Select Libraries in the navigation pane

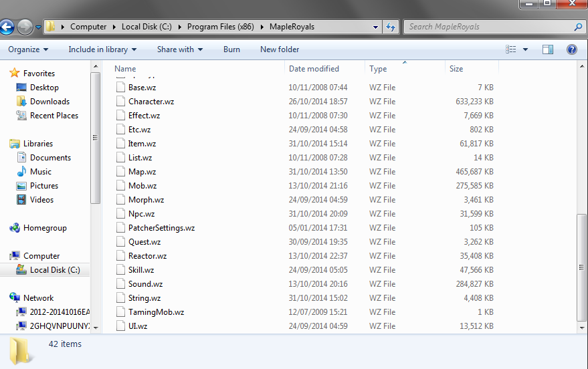[38, 144]
